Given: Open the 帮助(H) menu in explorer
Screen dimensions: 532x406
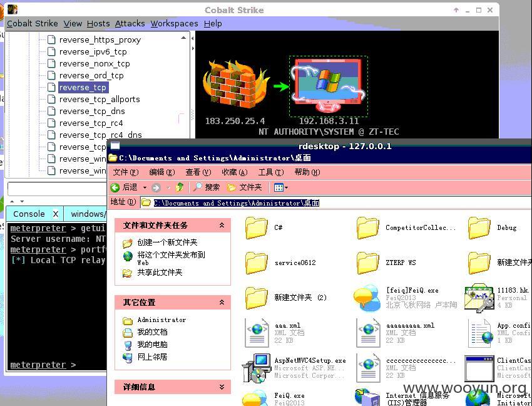Looking at the screenshot, I should click(x=307, y=172).
